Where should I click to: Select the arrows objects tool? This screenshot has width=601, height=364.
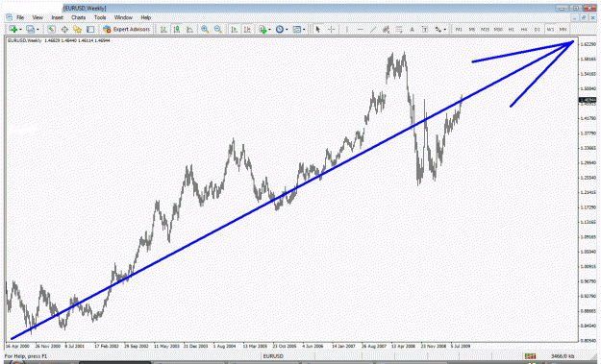pos(438,29)
